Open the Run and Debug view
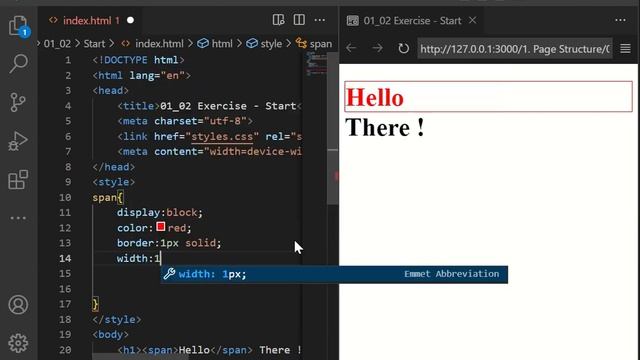 (18, 141)
